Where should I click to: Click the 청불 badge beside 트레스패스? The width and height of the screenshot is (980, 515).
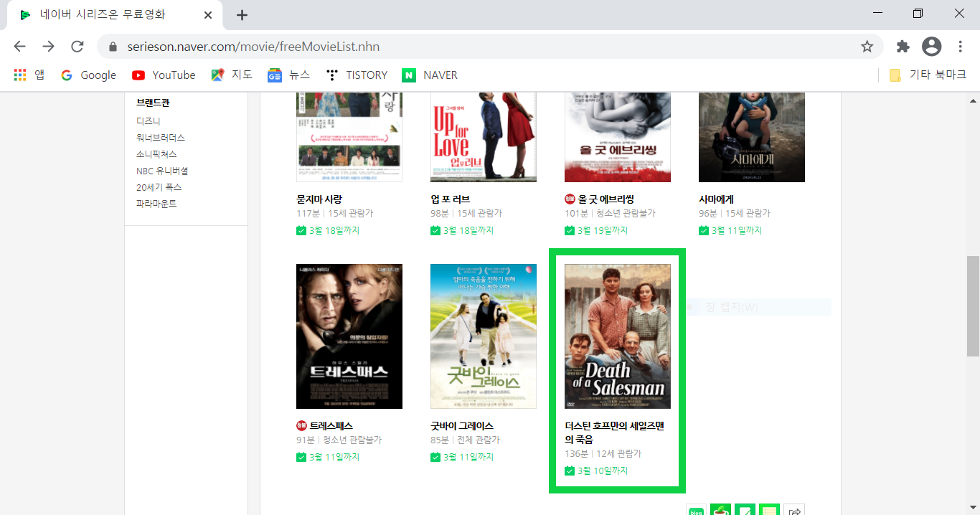[x=302, y=426]
